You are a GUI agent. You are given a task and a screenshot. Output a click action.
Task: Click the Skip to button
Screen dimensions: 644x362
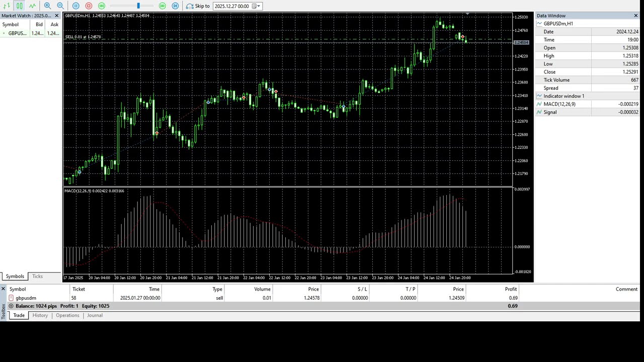tap(198, 6)
